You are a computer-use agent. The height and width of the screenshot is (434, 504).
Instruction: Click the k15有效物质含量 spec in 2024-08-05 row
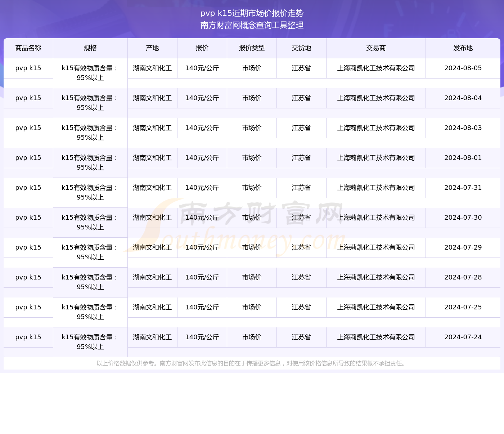coord(90,73)
